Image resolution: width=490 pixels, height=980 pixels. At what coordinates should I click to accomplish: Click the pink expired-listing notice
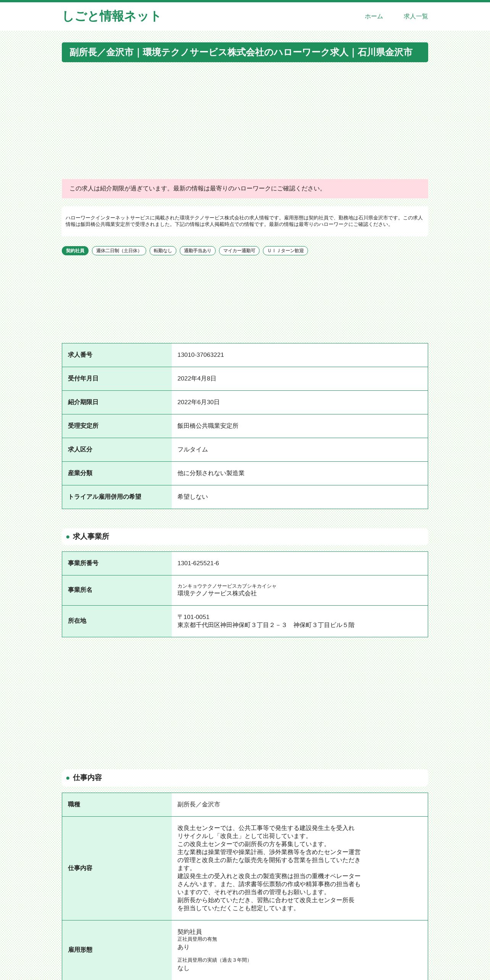coord(245,189)
